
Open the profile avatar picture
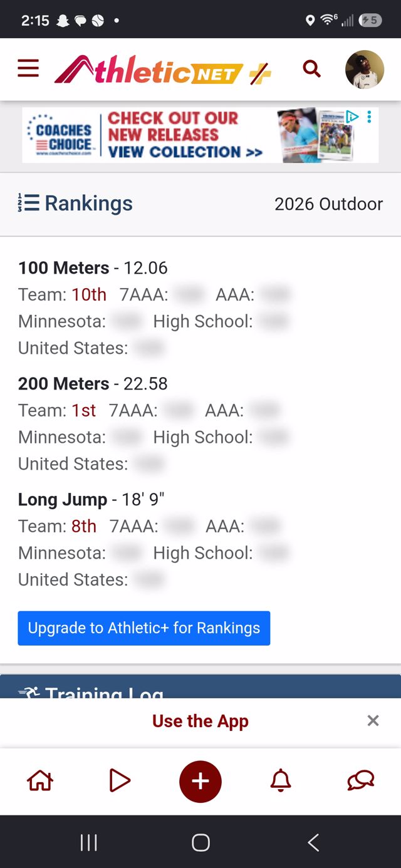365,70
